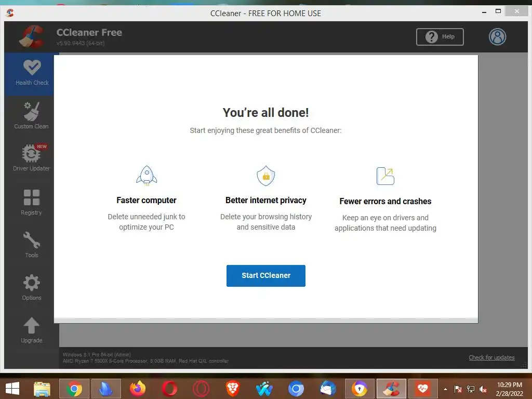The height and width of the screenshot is (399, 532).
Task: Click the shield Better internet privacy icon
Action: pos(266,176)
